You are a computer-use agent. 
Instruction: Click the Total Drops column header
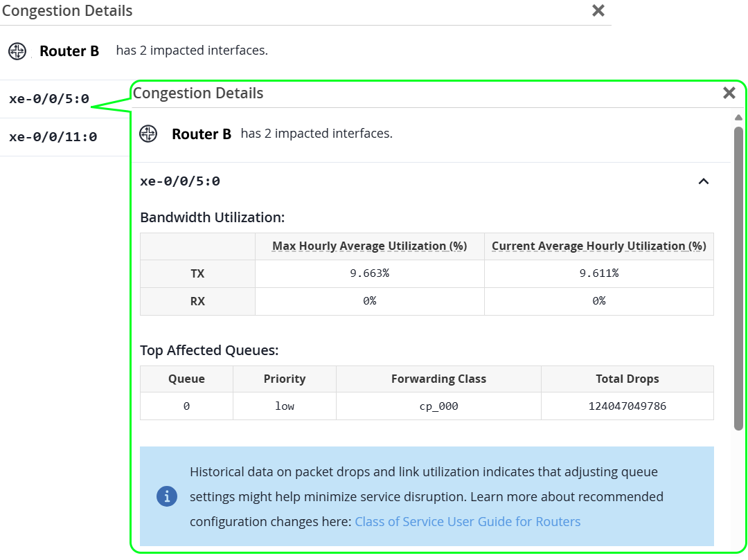click(627, 379)
